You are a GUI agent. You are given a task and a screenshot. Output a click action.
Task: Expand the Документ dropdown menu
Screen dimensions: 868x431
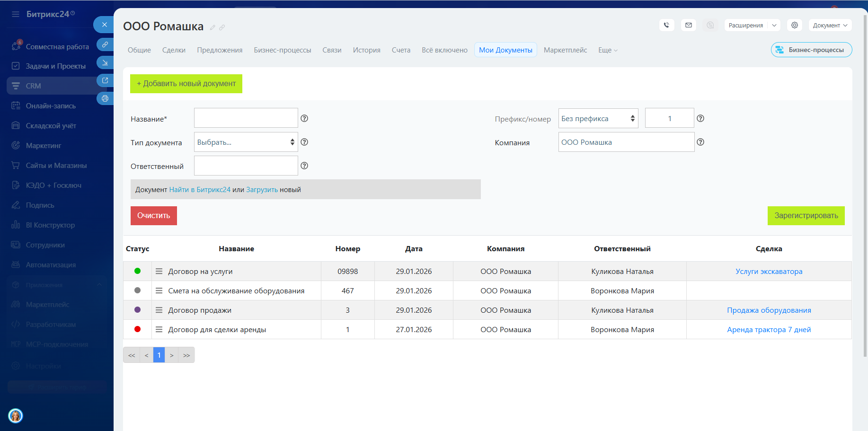(x=830, y=25)
